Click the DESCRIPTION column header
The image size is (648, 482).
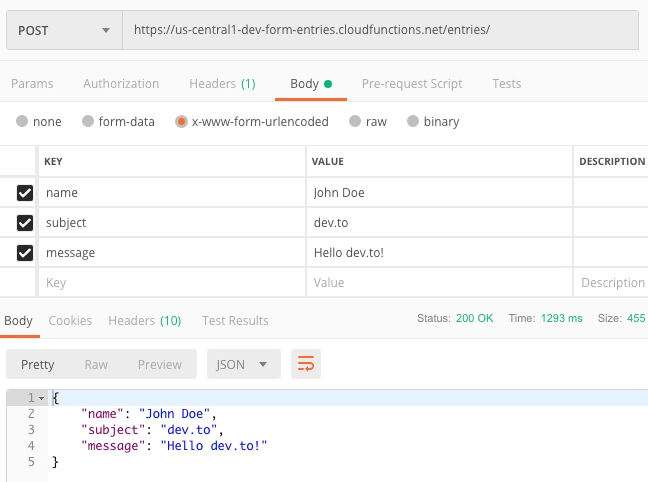click(612, 162)
